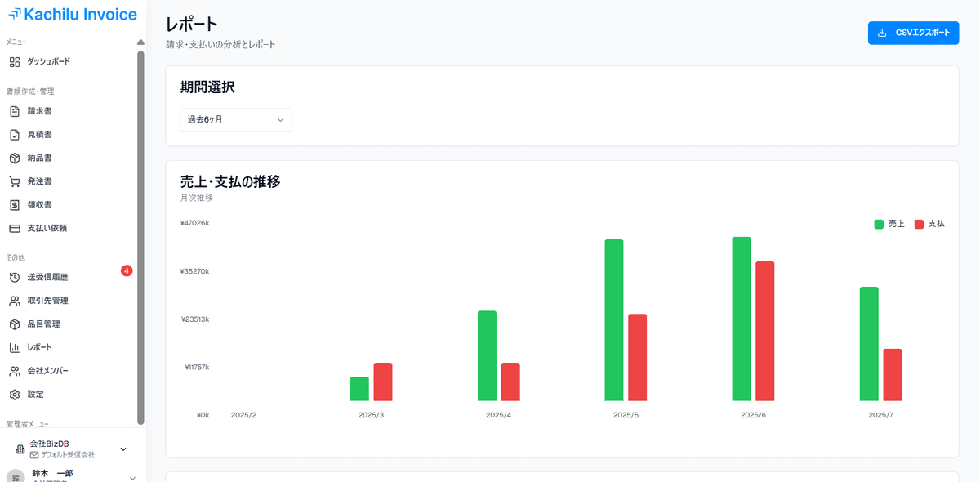Open the 過去6ヶ月 period dropdown

tap(236, 120)
